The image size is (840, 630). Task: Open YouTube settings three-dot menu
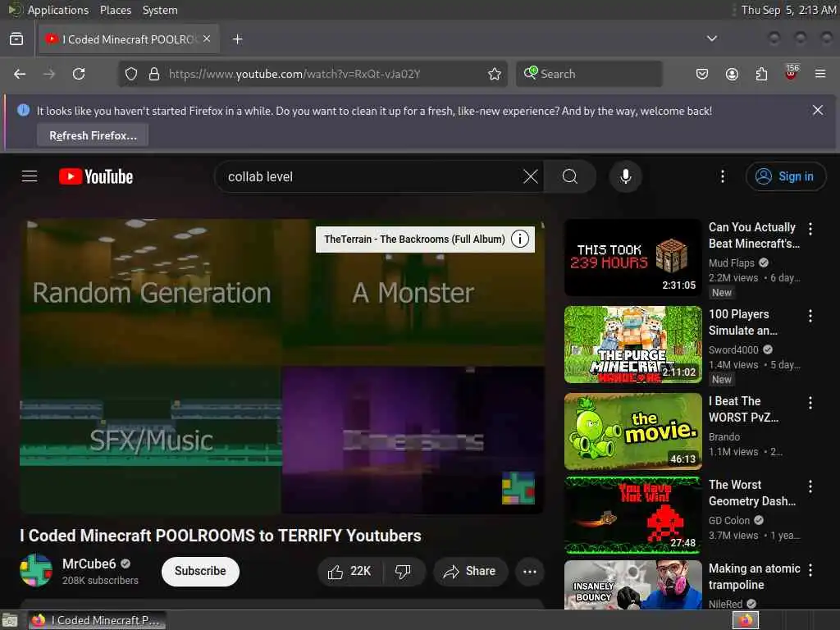(x=723, y=176)
